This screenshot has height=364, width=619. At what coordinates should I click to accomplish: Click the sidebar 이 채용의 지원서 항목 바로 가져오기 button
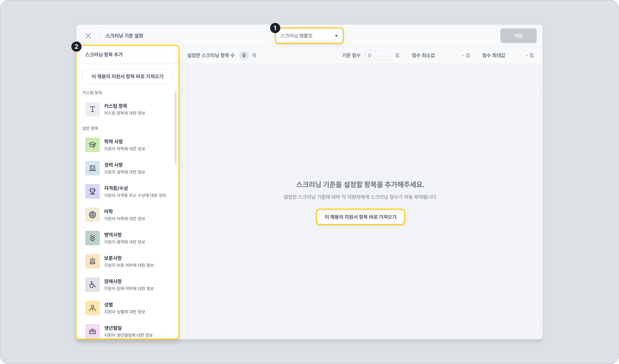pyautogui.click(x=127, y=76)
